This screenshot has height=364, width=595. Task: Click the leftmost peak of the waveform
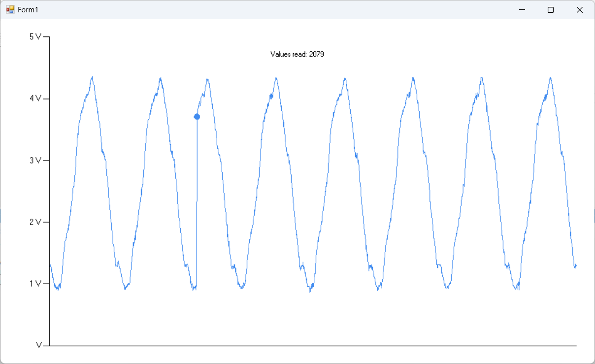[x=92, y=77]
